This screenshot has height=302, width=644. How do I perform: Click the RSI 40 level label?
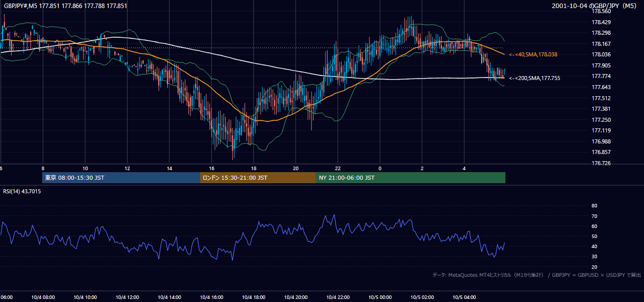pos(594,246)
